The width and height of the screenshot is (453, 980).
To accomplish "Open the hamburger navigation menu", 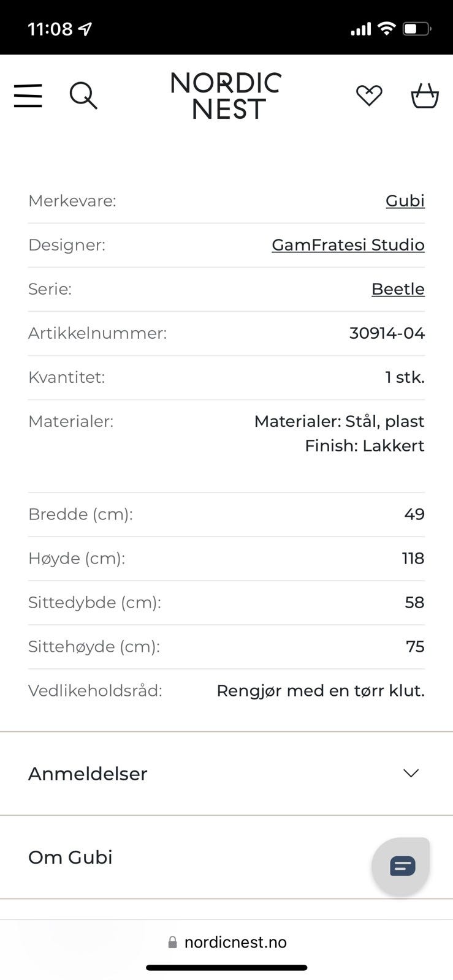I will point(28,96).
